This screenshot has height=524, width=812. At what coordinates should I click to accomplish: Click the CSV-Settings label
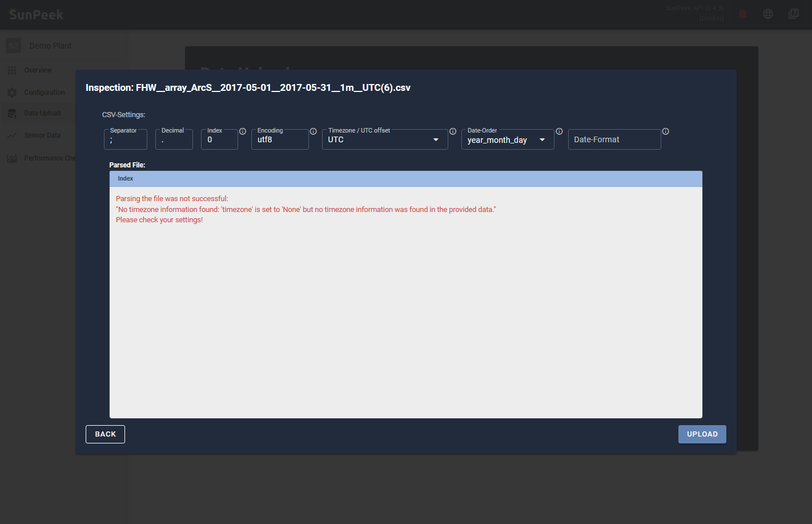124,115
